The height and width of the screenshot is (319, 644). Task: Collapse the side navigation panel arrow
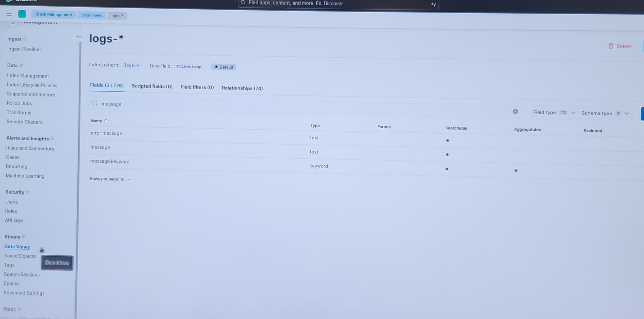[79, 36]
